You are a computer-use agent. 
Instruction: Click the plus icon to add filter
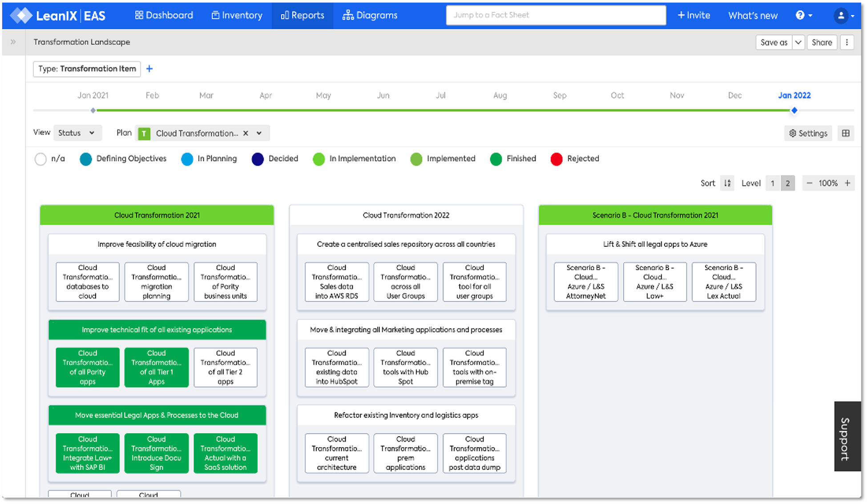[x=149, y=69]
